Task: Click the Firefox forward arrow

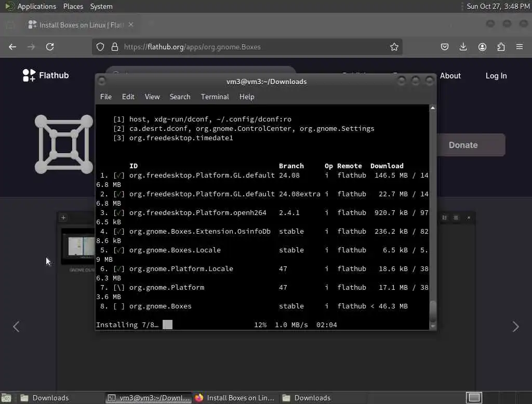Action: 31,47
